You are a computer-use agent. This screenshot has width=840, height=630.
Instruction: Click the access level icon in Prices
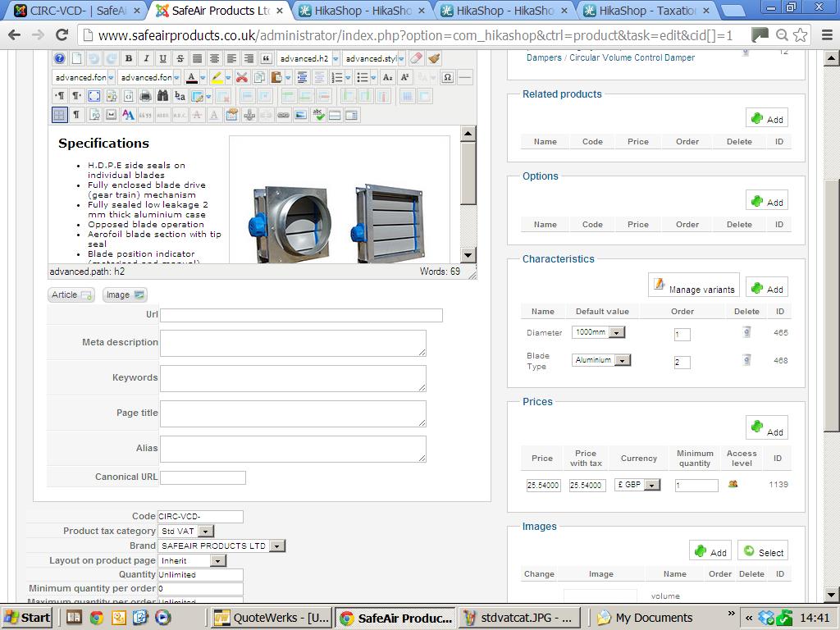(x=733, y=484)
